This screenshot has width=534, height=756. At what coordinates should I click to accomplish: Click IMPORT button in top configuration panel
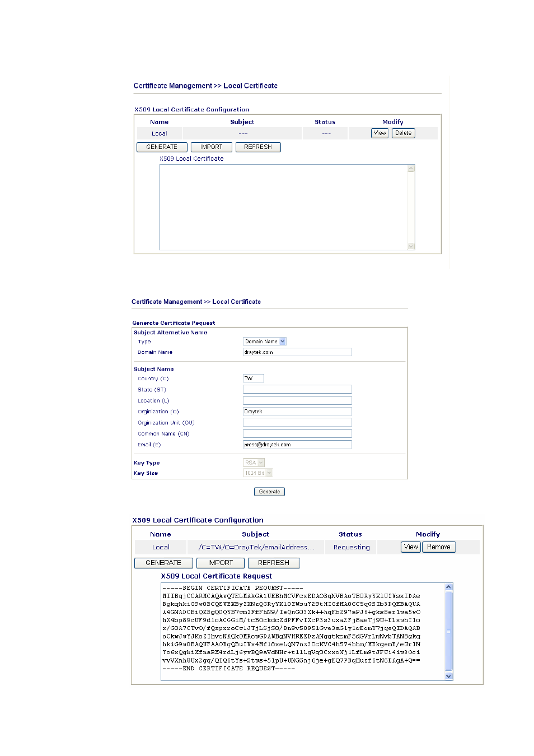click(x=212, y=147)
